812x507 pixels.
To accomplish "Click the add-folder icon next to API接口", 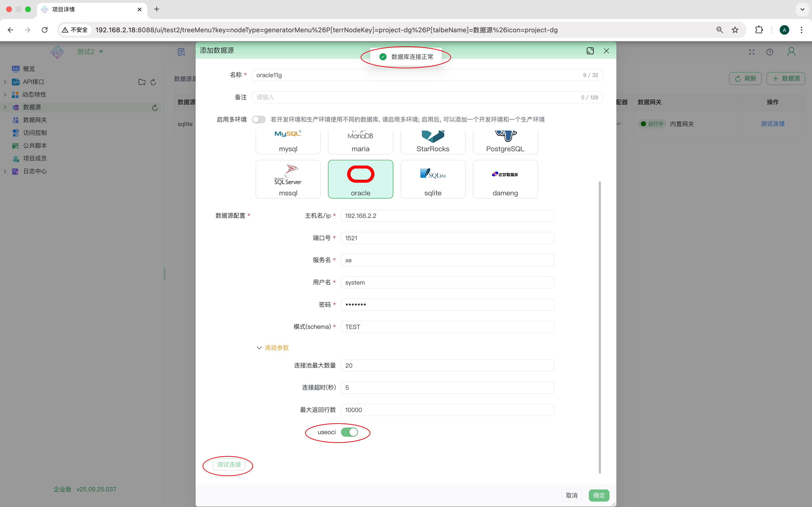I will click(142, 82).
